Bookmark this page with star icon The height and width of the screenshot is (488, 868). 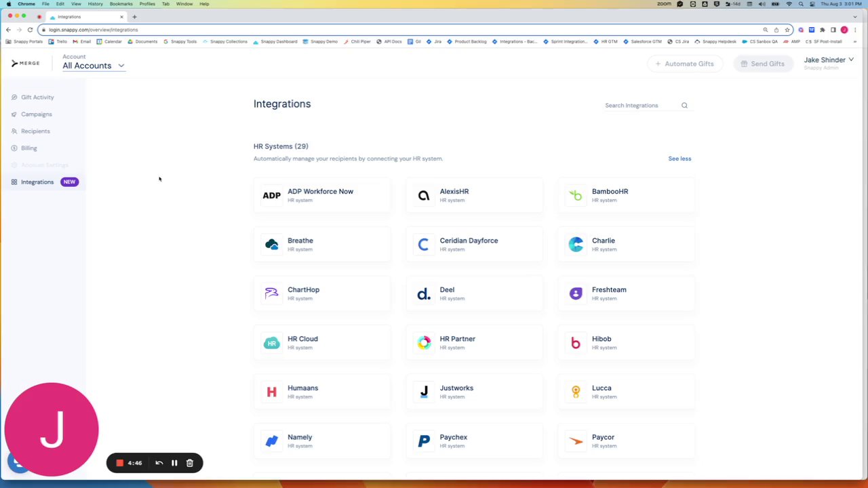[787, 30]
